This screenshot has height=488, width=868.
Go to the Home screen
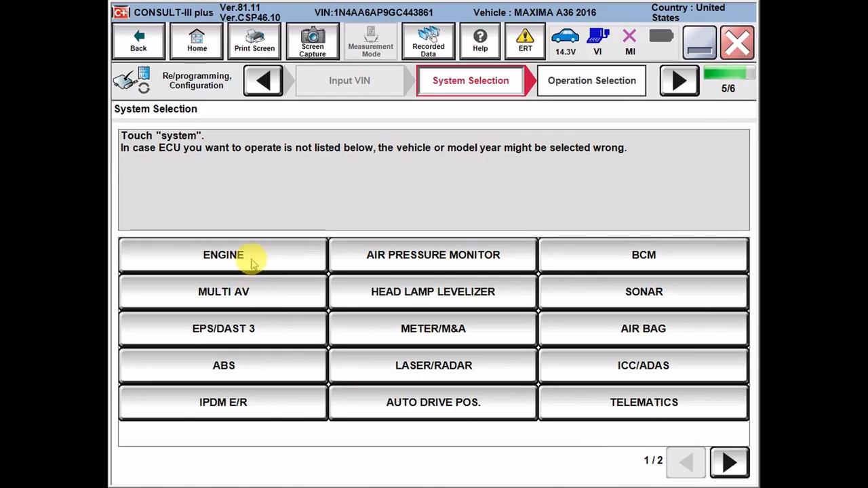(x=197, y=42)
